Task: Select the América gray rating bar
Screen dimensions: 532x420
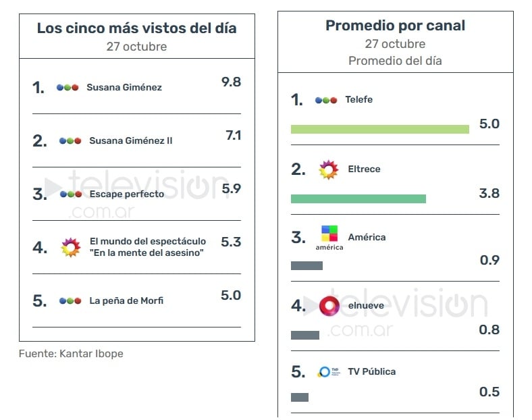Action: (x=307, y=265)
